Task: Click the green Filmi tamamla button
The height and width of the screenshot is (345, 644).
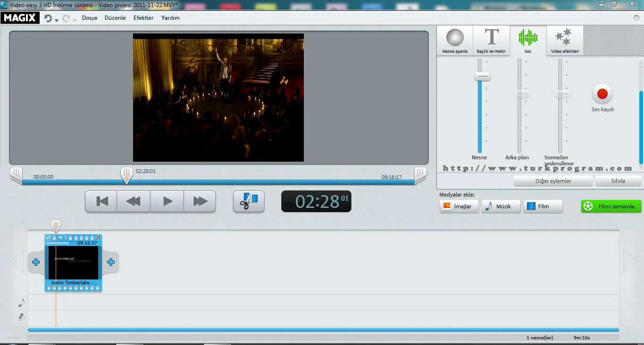Action: [611, 206]
